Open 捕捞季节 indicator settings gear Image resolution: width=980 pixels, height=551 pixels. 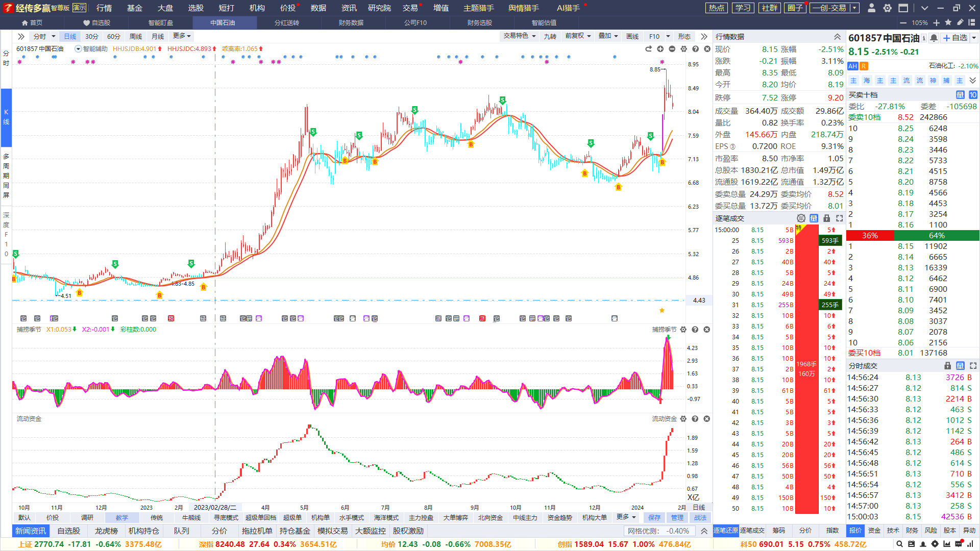click(x=683, y=330)
